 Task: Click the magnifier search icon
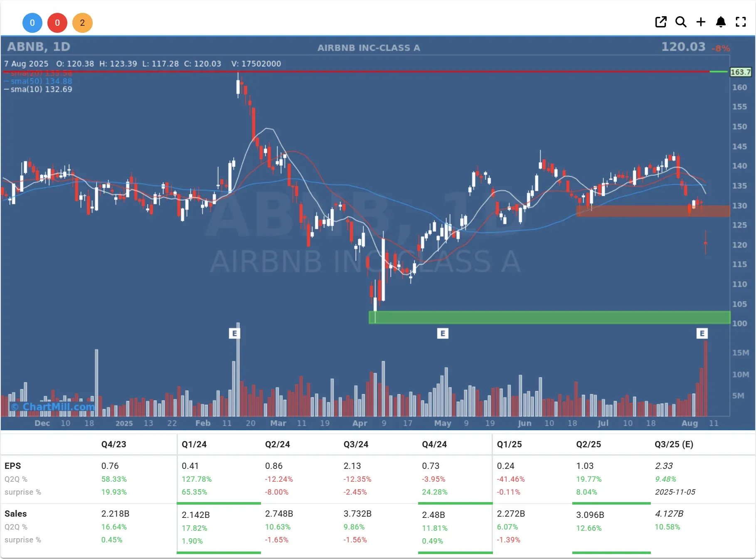click(x=681, y=22)
